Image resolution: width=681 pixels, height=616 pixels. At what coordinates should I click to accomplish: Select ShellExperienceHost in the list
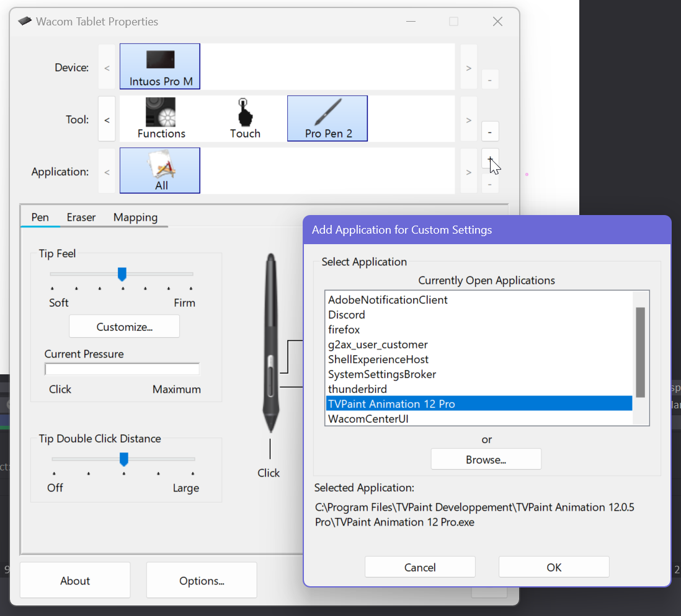point(479,359)
